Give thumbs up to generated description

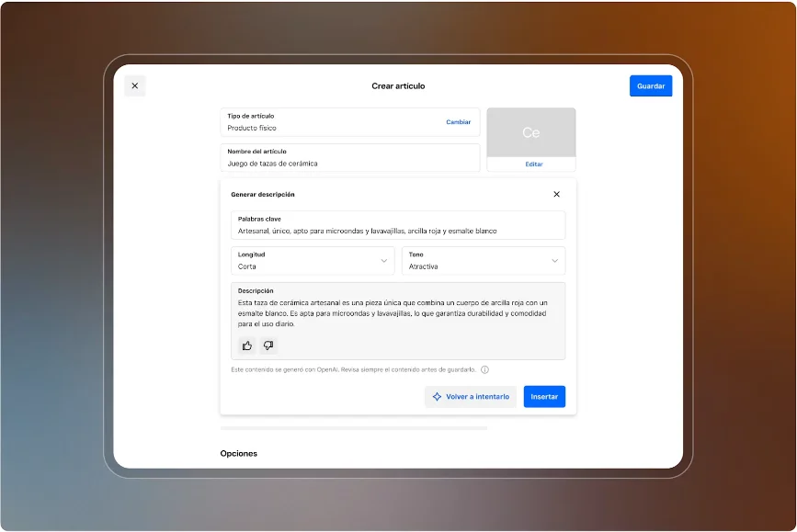(x=247, y=345)
